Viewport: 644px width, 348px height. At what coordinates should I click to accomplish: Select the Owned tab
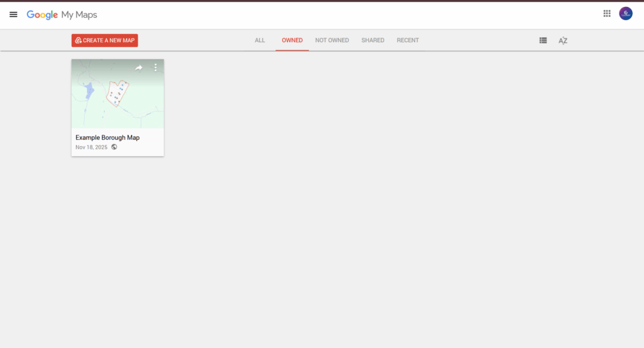[292, 40]
